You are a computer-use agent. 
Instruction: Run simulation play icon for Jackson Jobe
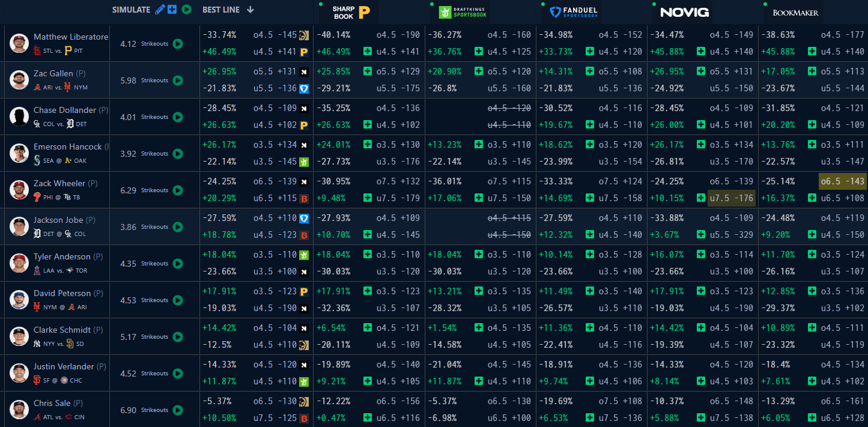click(x=178, y=227)
